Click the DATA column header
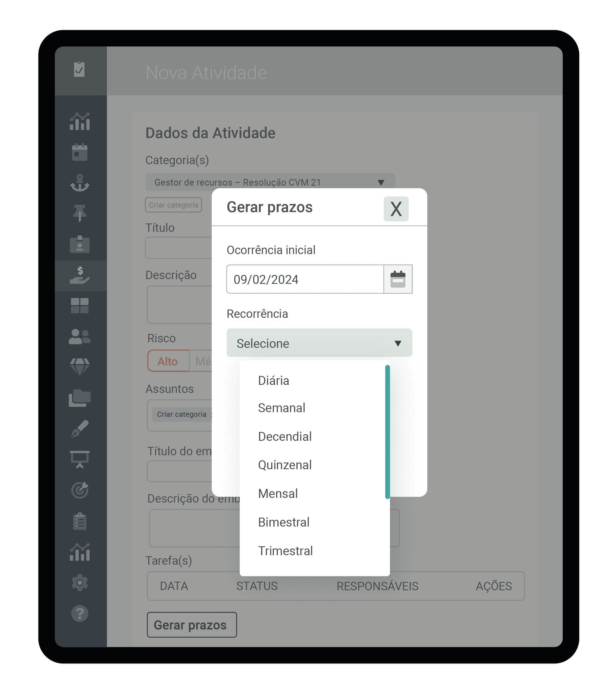616x696 pixels. click(x=174, y=586)
